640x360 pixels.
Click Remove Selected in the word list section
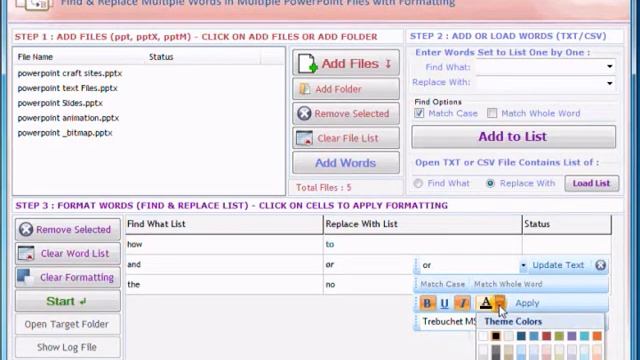tap(68, 229)
